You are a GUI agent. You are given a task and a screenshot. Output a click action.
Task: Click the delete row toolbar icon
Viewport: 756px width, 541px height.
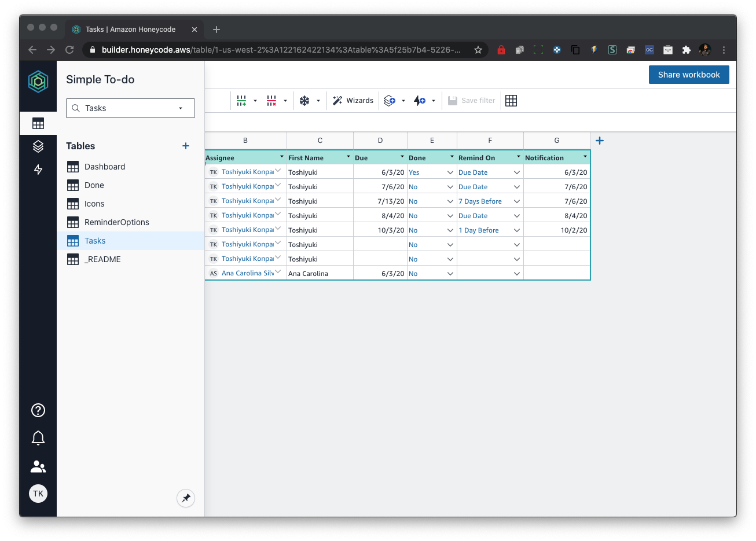pos(271,101)
